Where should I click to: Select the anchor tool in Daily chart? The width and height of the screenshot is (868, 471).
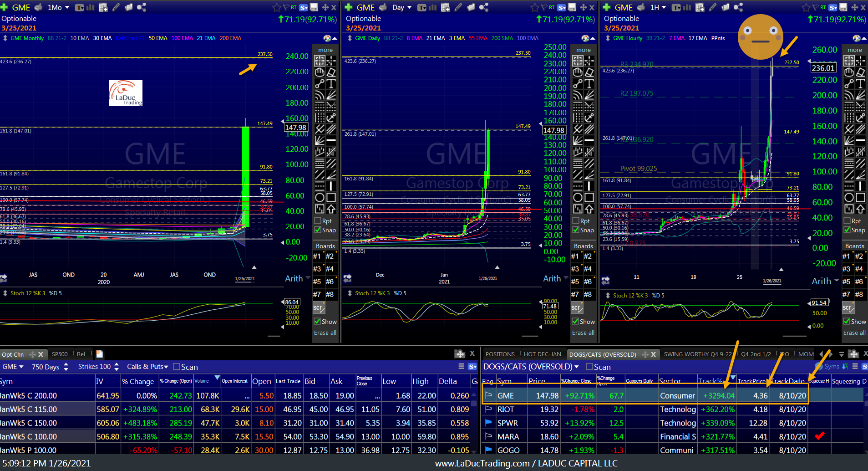[x=589, y=118]
